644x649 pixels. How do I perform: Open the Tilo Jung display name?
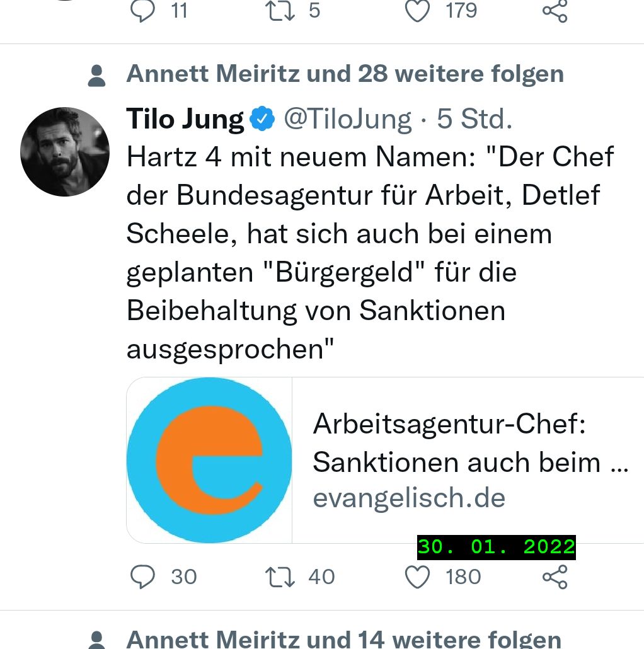[185, 118]
